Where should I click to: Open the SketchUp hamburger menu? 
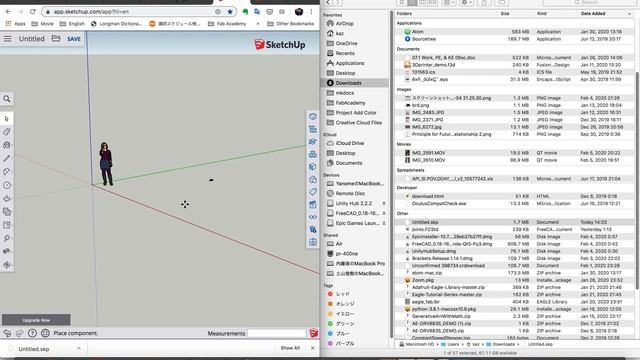click(8, 39)
